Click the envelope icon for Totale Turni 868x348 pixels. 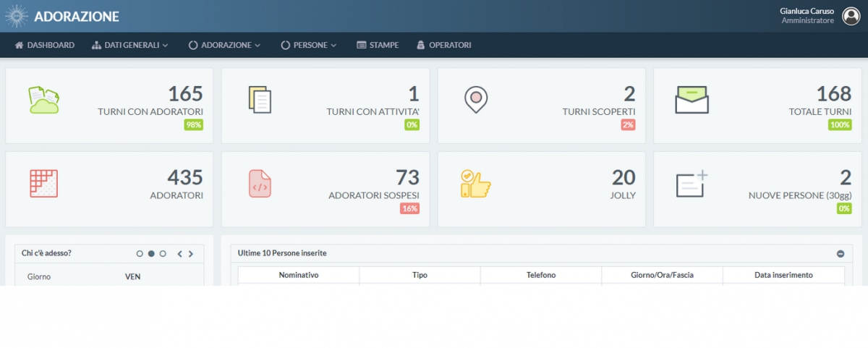click(x=692, y=100)
